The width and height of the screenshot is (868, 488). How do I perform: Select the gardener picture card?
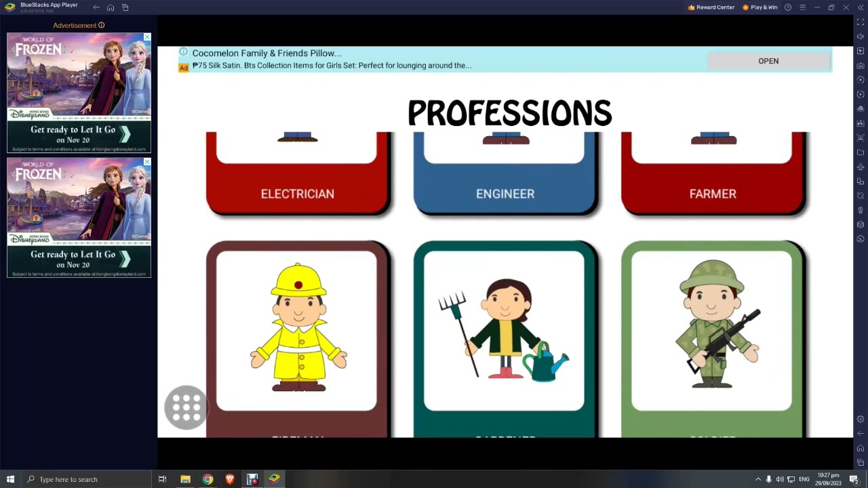click(x=505, y=339)
